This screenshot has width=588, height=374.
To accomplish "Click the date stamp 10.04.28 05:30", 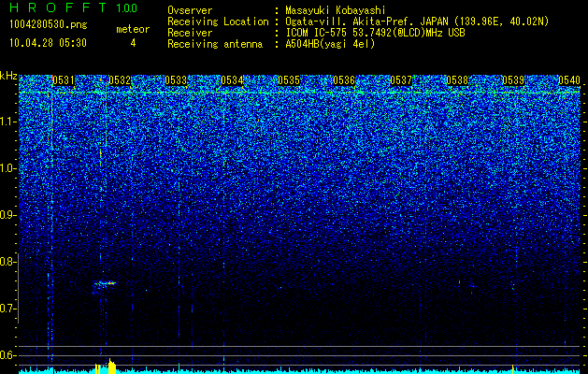I will [x=49, y=43].
